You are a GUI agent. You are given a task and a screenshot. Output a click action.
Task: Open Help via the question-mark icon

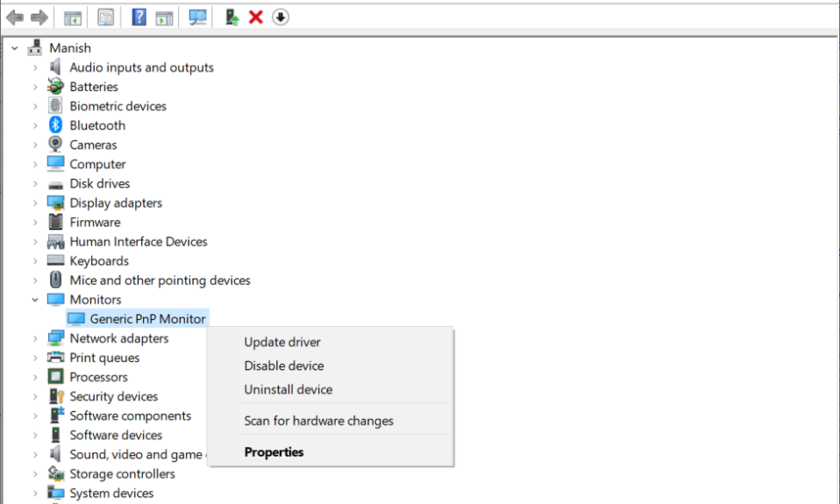click(x=139, y=18)
